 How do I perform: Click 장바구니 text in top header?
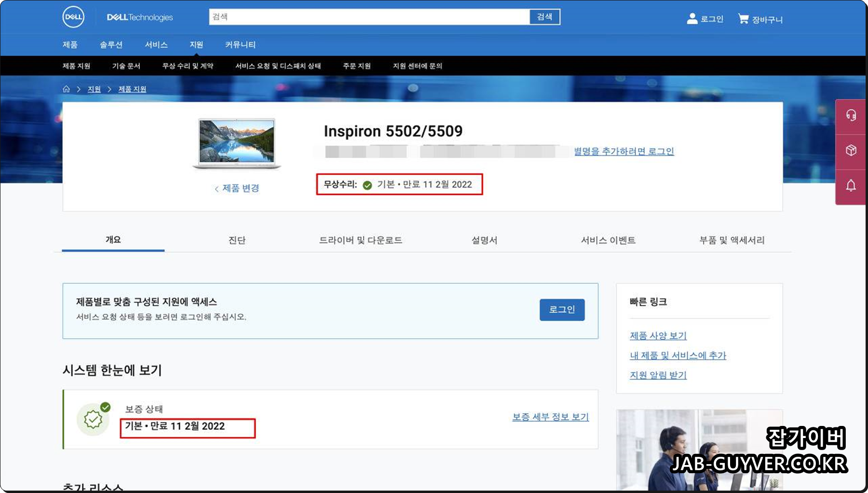(x=767, y=20)
